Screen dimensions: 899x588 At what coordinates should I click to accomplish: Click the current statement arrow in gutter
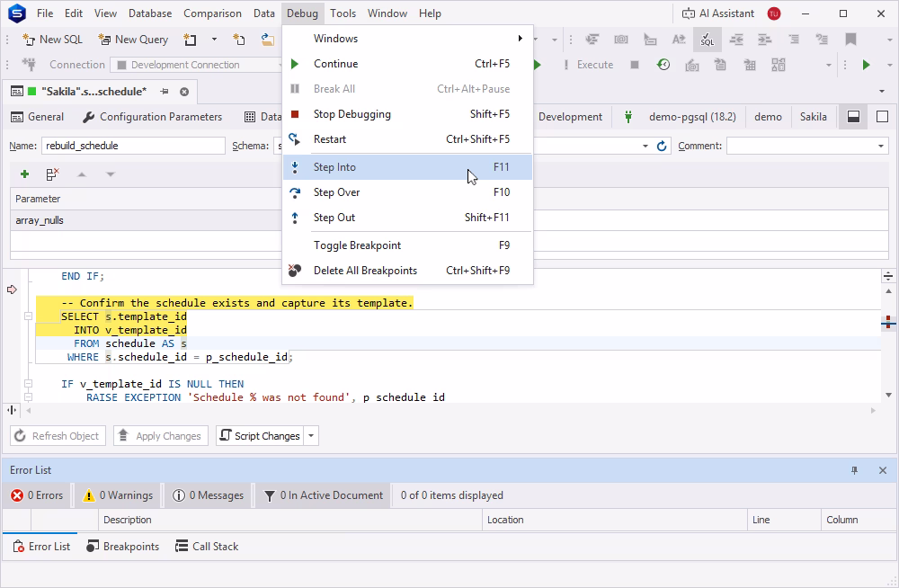[12, 290]
